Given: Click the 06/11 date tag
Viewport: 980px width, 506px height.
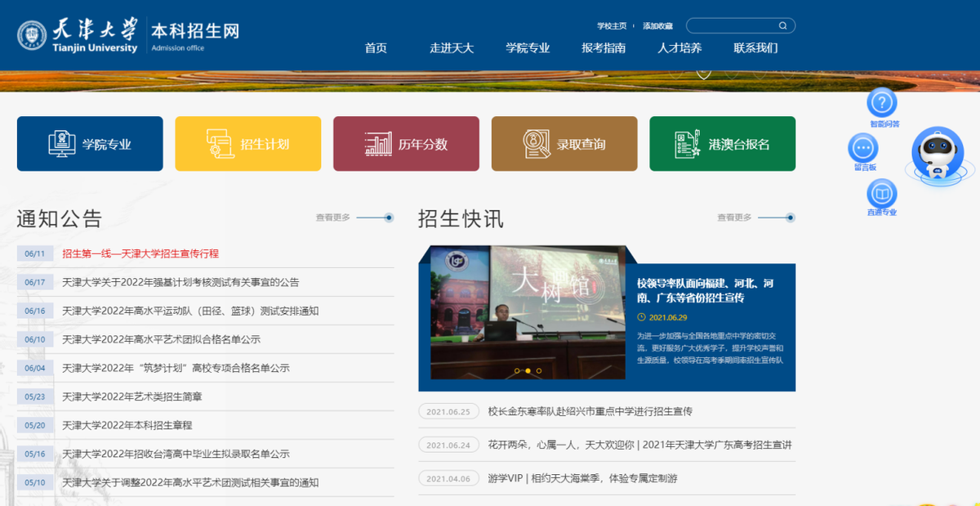Looking at the screenshot, I should tap(34, 253).
